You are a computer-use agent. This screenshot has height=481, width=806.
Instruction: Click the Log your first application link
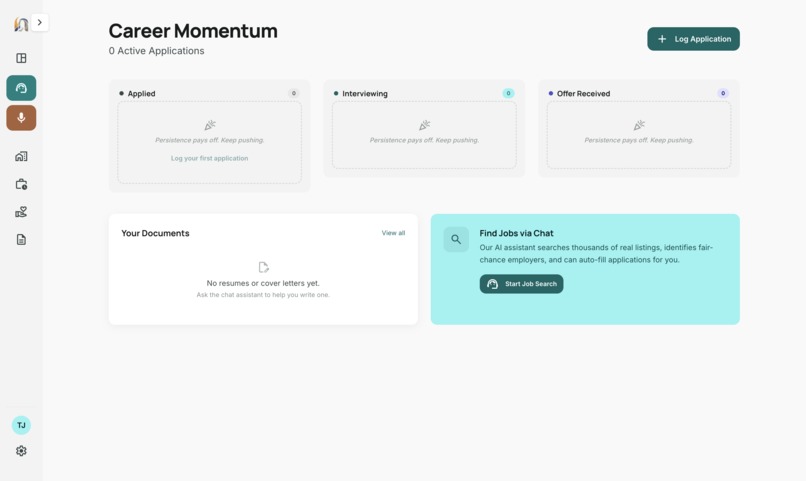(209, 158)
